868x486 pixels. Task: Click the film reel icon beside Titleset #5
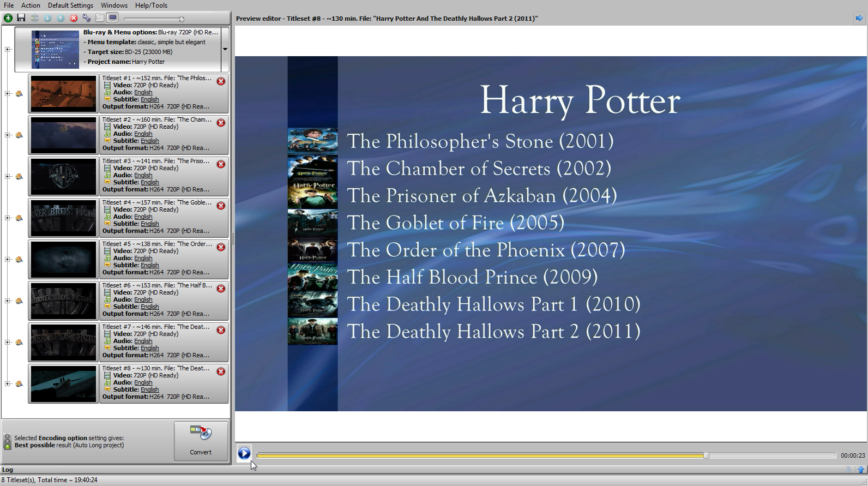19,260
